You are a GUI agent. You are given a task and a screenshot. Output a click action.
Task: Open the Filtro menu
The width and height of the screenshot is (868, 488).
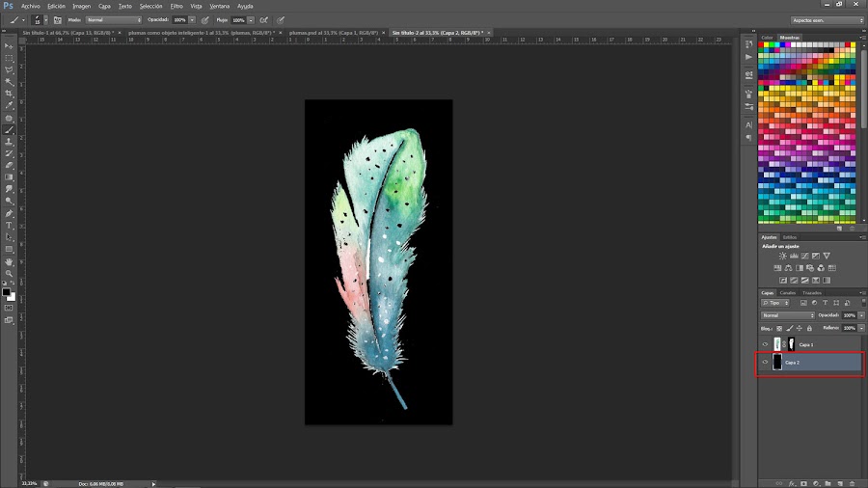176,6
